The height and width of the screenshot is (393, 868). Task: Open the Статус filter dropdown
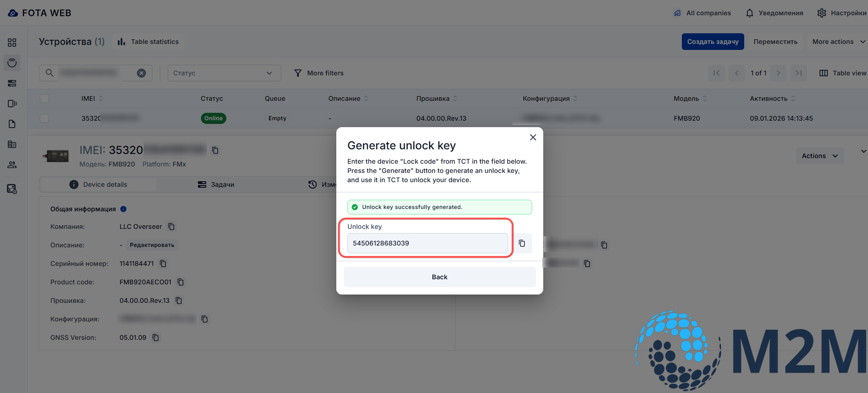tap(224, 73)
